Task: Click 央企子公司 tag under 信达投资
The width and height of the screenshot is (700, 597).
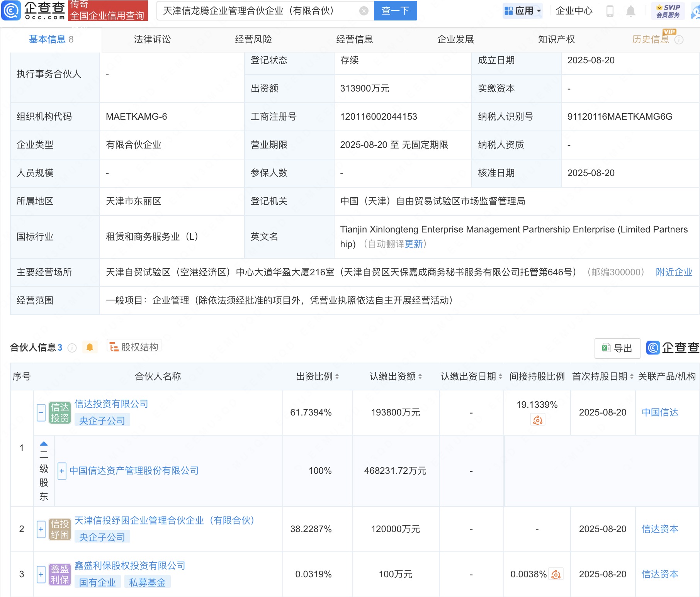Action: pyautogui.click(x=102, y=421)
